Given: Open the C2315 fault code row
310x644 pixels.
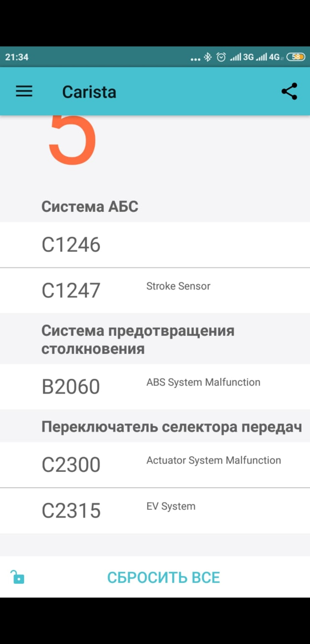Looking at the screenshot, I should point(155,511).
